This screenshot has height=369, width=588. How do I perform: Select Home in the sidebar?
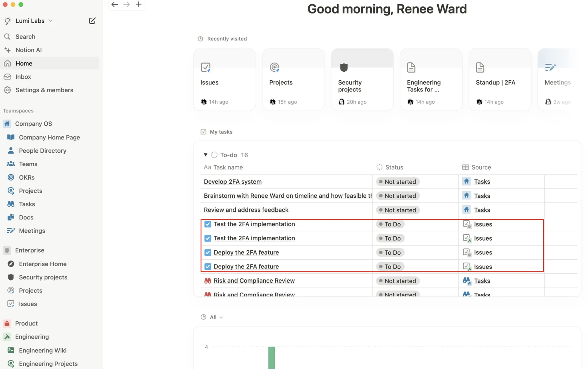[x=24, y=63]
